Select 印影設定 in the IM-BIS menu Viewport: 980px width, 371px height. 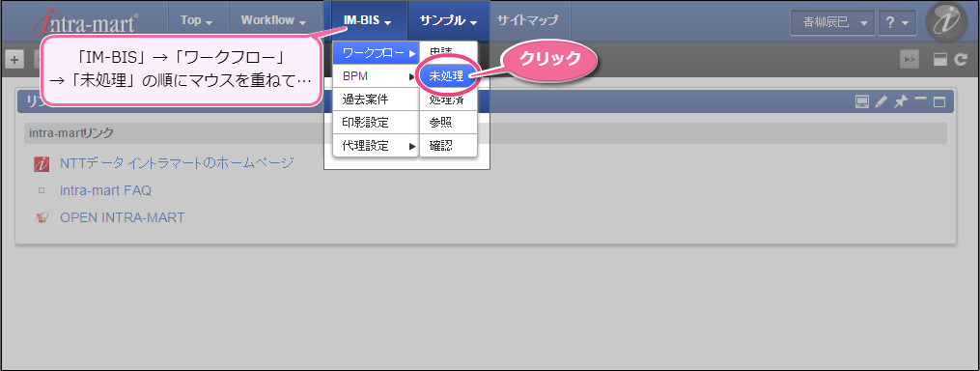[376, 123]
